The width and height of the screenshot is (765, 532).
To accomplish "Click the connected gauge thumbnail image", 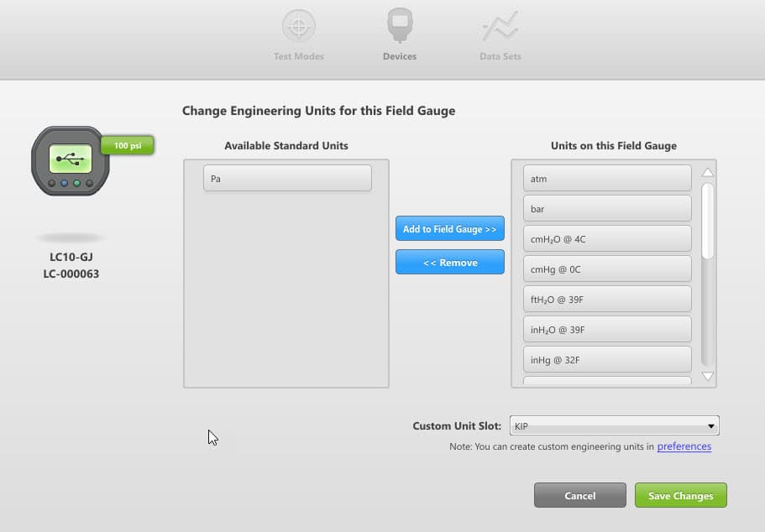I will click(70, 160).
